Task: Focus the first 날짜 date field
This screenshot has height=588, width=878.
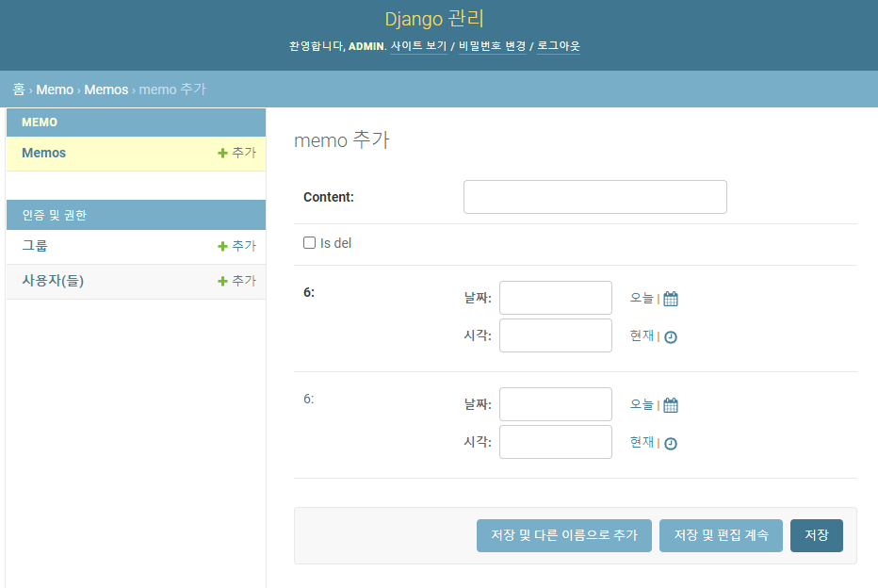Action: pyautogui.click(x=556, y=298)
